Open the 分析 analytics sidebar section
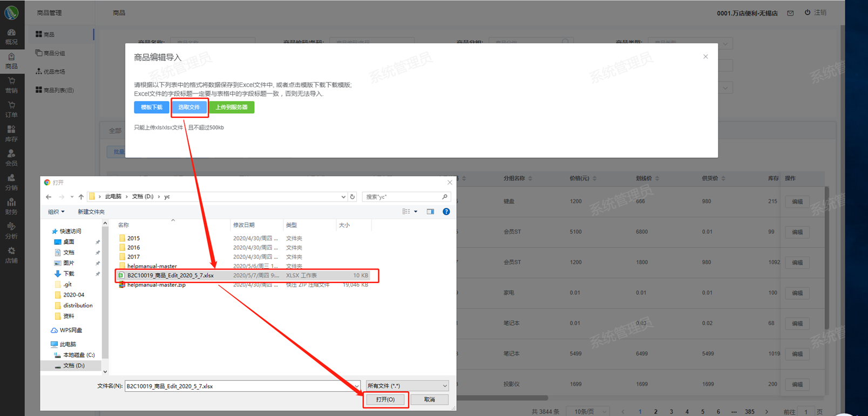Image resolution: width=868 pixels, height=416 pixels. pos(11,231)
